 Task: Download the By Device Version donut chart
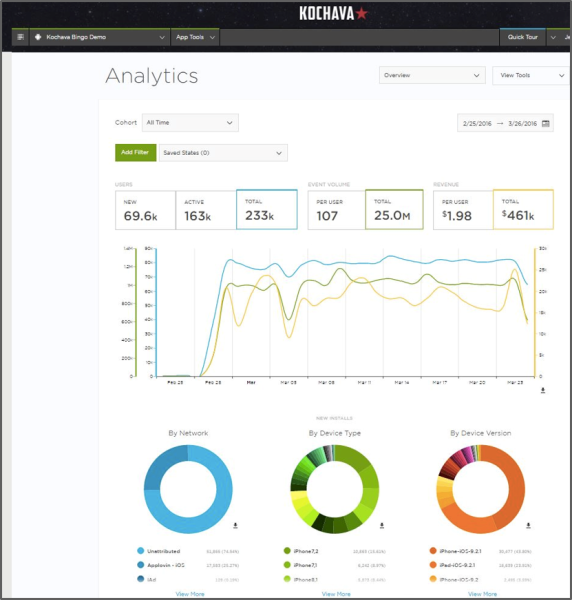[x=528, y=525]
